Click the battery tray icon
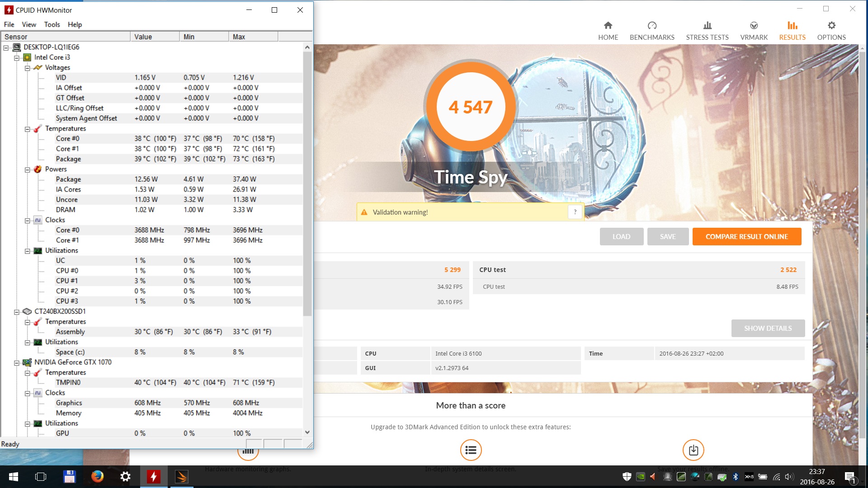Screen dimensions: 868x488 [x=763, y=476]
